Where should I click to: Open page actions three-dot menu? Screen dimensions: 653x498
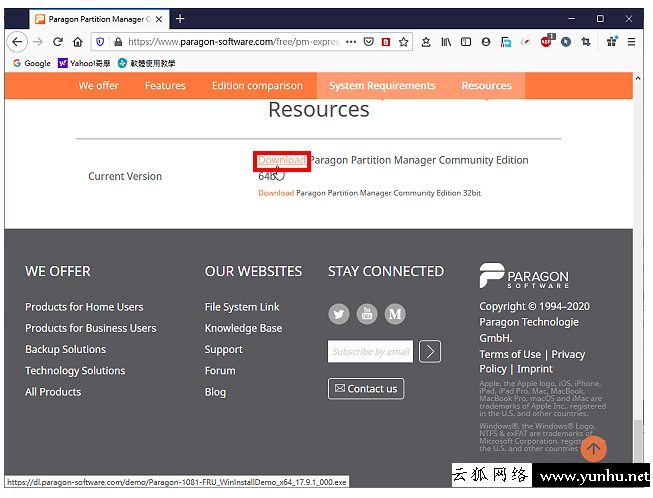(x=351, y=42)
